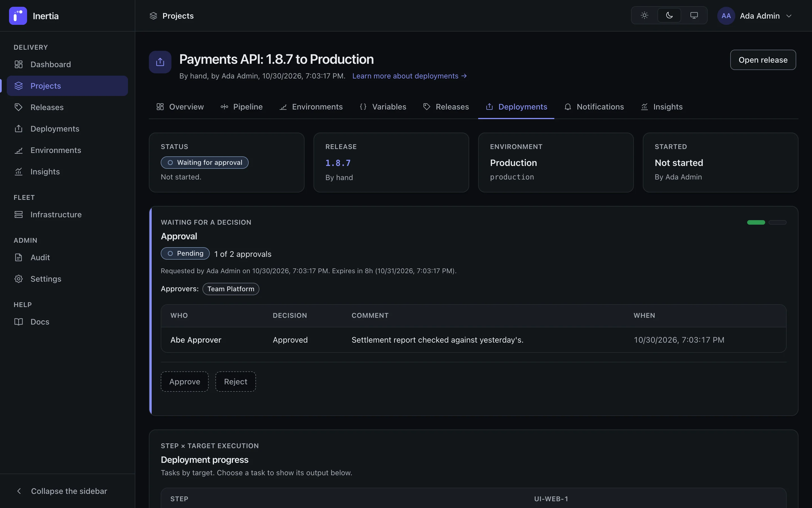Open the Settings page

click(x=67, y=279)
